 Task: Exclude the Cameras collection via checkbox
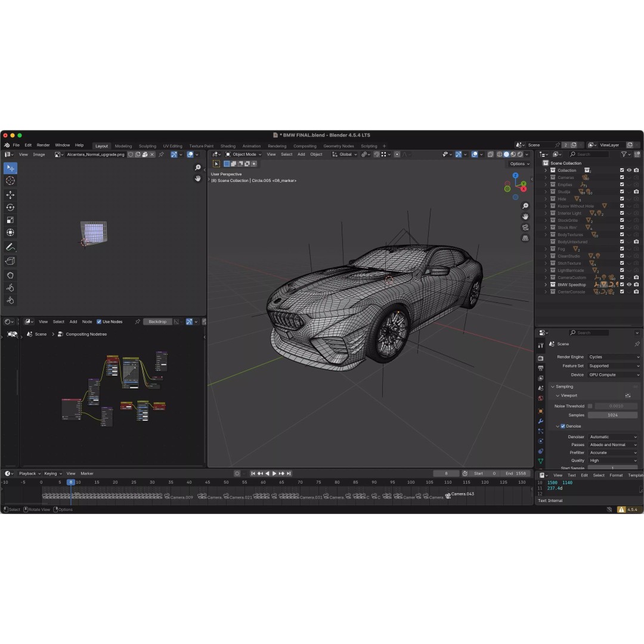[x=622, y=178]
